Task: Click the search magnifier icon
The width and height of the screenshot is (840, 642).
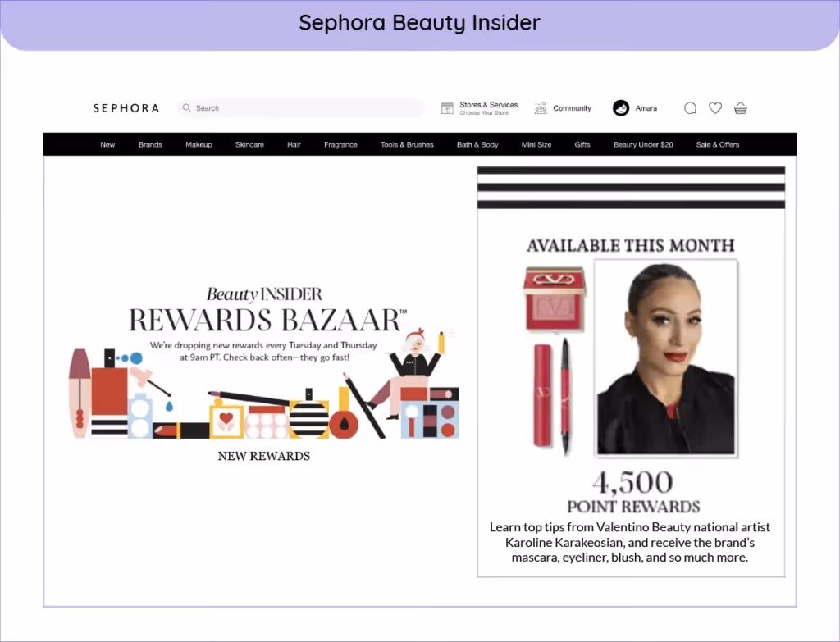Action: [186, 107]
